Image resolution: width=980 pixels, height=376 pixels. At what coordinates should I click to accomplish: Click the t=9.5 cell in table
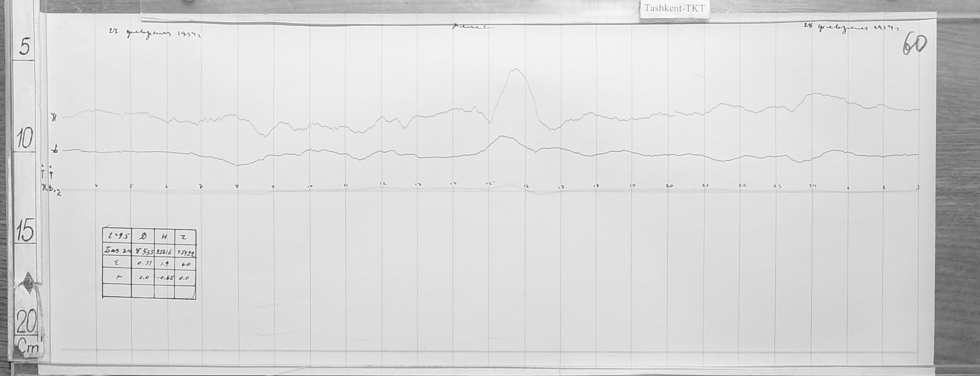point(117,236)
